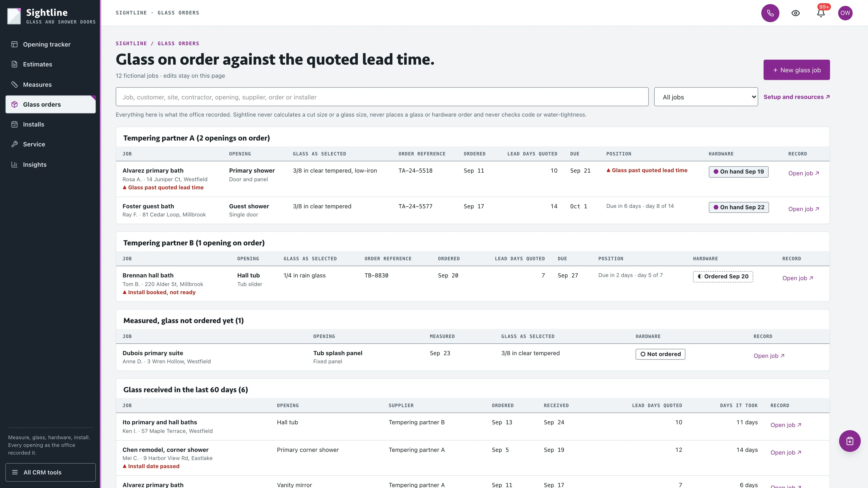Click the Ordered Sep 20 hardware badge
The height and width of the screenshot is (488, 868).
click(723, 277)
